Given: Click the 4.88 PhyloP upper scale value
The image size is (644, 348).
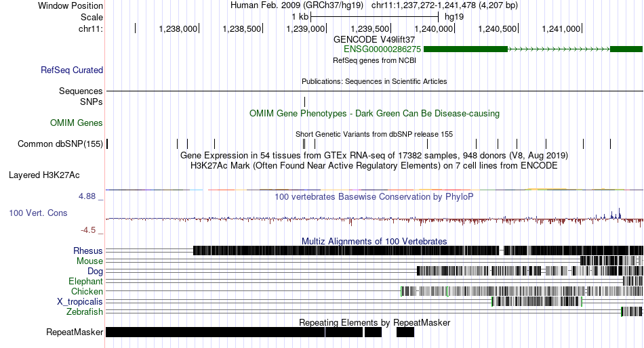Looking at the screenshot, I should pyautogui.click(x=87, y=196).
